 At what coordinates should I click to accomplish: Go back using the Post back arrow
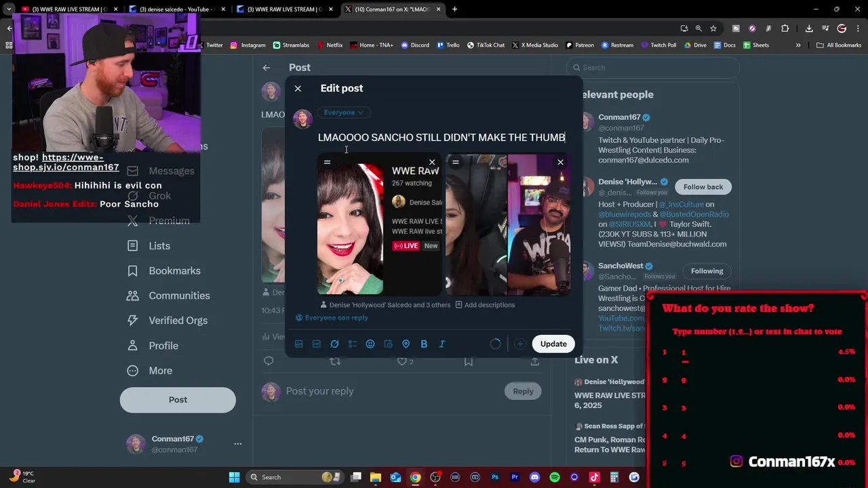[267, 68]
